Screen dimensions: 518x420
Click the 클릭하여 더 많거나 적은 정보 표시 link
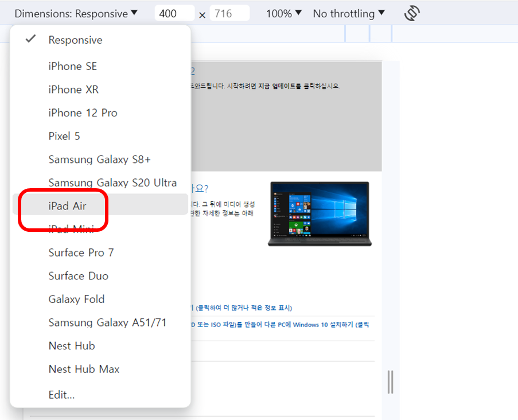point(242,308)
